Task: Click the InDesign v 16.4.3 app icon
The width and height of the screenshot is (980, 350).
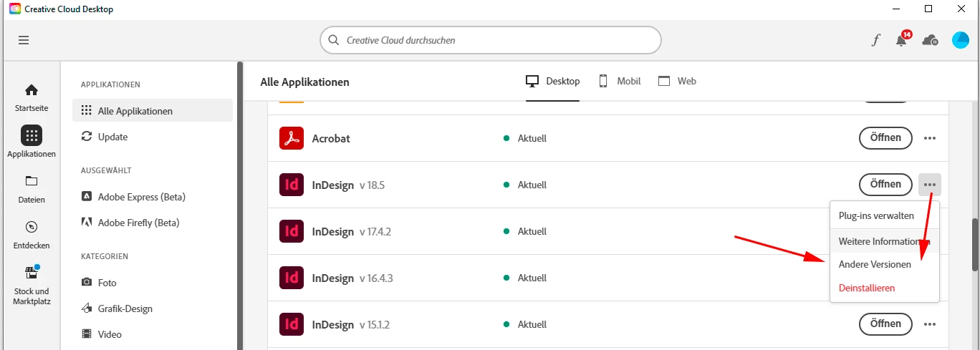Action: coord(292,278)
